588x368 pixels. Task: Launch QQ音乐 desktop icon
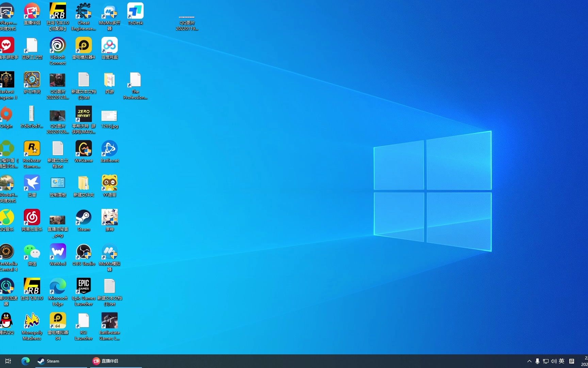click(x=6, y=220)
